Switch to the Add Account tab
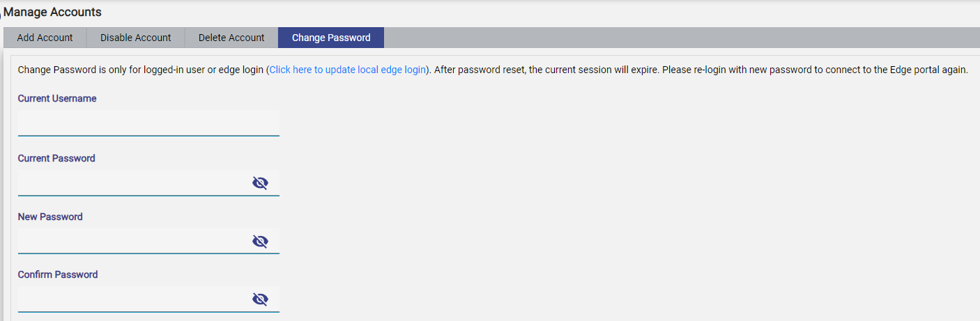Image resolution: width=980 pixels, height=321 pixels. [45, 38]
